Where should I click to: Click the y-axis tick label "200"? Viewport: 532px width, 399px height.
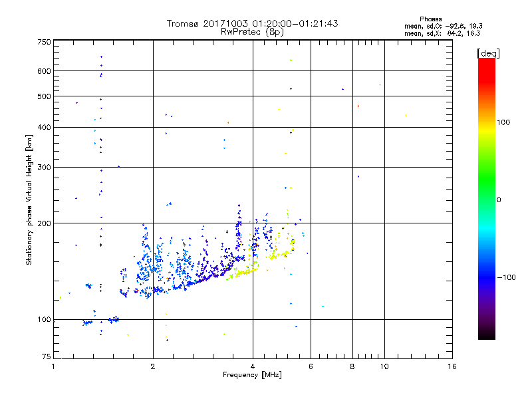coord(44,223)
